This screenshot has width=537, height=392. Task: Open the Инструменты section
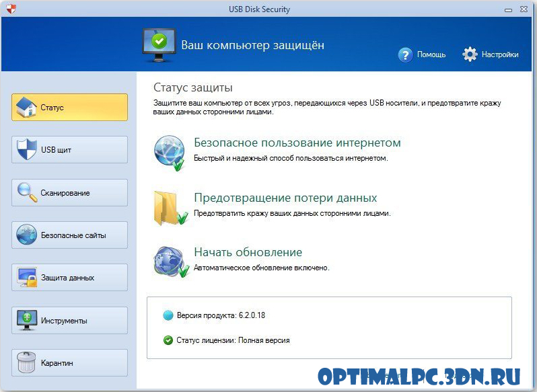(69, 320)
